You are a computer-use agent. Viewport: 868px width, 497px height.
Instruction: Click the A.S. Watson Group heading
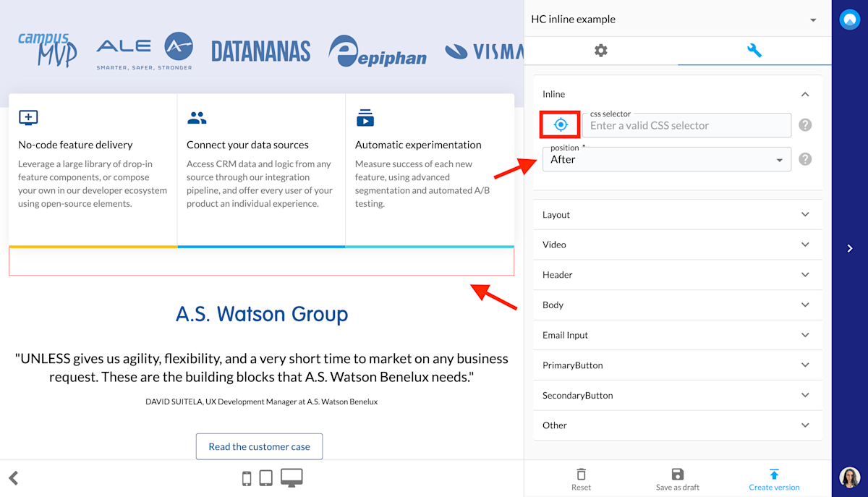coord(262,314)
